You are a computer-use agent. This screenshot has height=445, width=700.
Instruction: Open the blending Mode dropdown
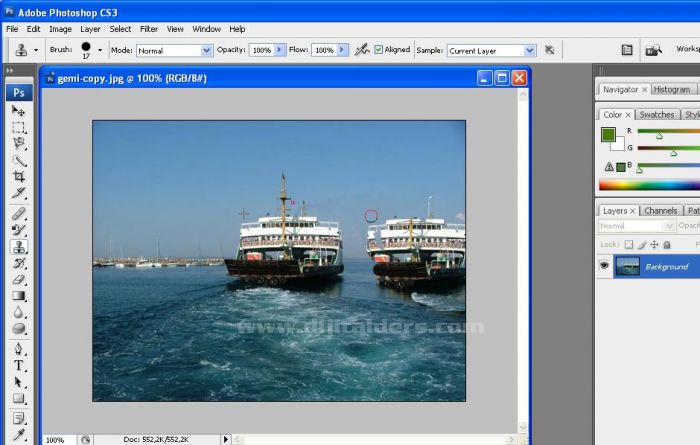click(x=175, y=50)
